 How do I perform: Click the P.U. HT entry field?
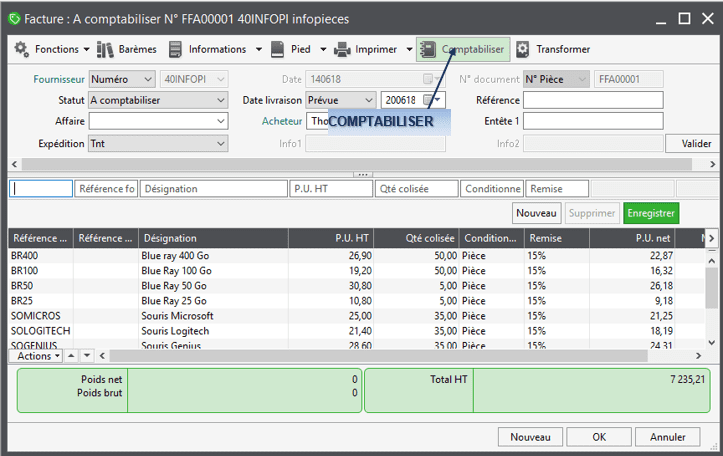click(x=331, y=189)
